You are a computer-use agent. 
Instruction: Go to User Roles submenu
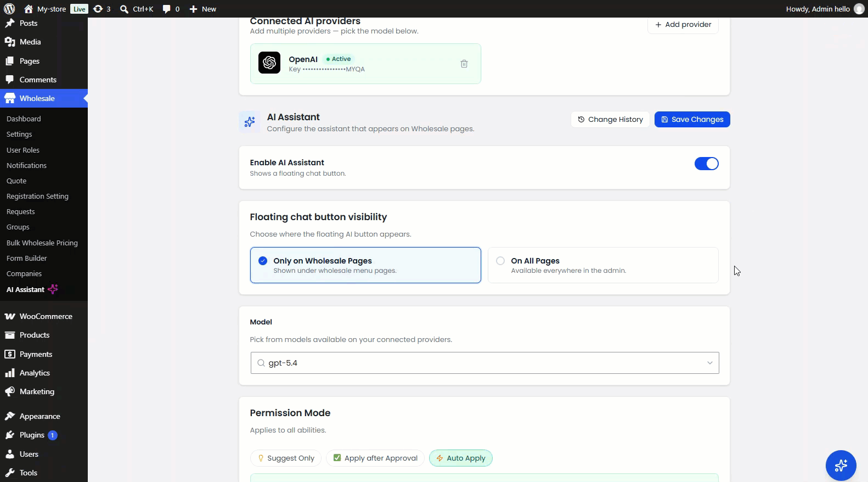point(23,150)
